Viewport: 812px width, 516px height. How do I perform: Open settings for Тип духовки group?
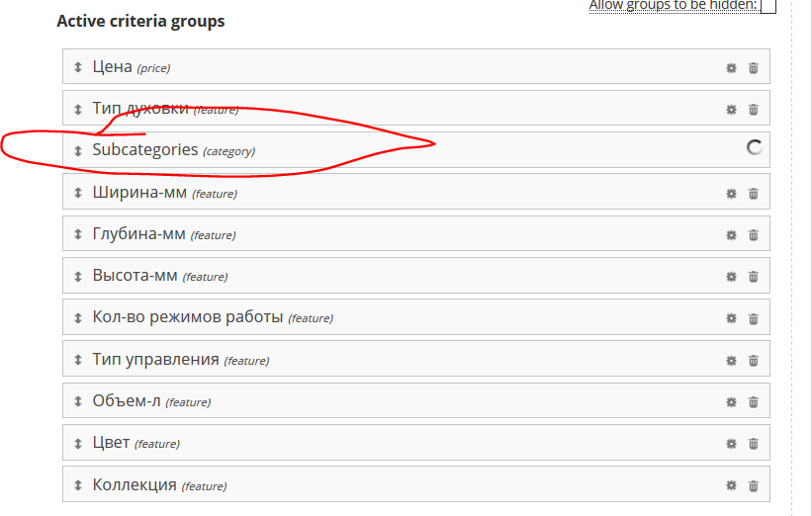[731, 109]
